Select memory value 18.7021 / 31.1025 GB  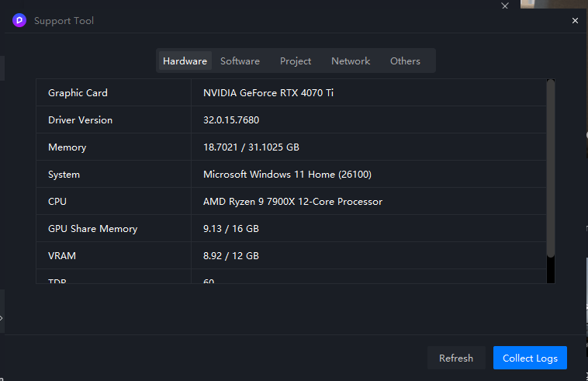pos(251,147)
